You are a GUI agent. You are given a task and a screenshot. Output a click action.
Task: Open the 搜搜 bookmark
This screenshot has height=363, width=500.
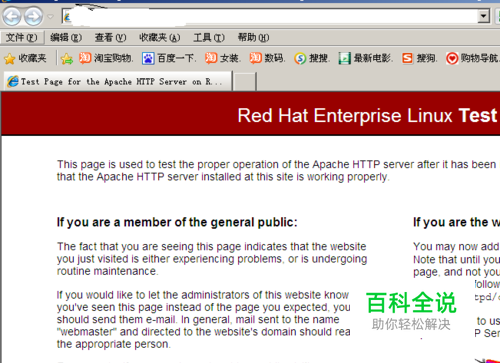pos(312,58)
